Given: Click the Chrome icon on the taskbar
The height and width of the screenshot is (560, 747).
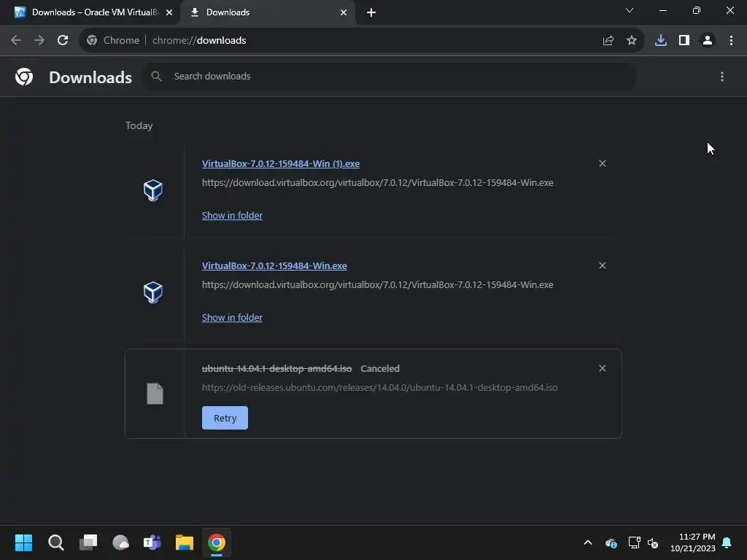Looking at the screenshot, I should point(216,542).
